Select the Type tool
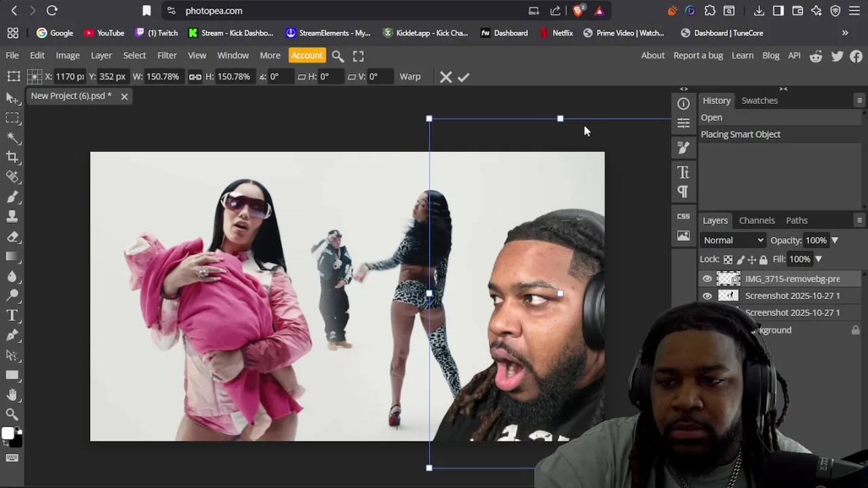868x488 pixels. (x=12, y=315)
